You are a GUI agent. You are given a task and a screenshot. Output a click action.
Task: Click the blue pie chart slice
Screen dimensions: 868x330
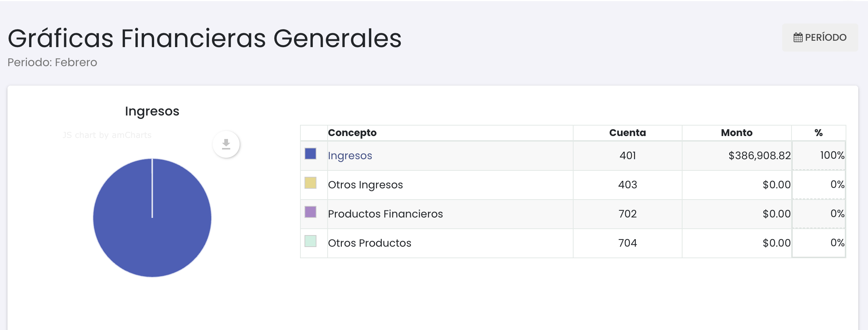pos(152,232)
